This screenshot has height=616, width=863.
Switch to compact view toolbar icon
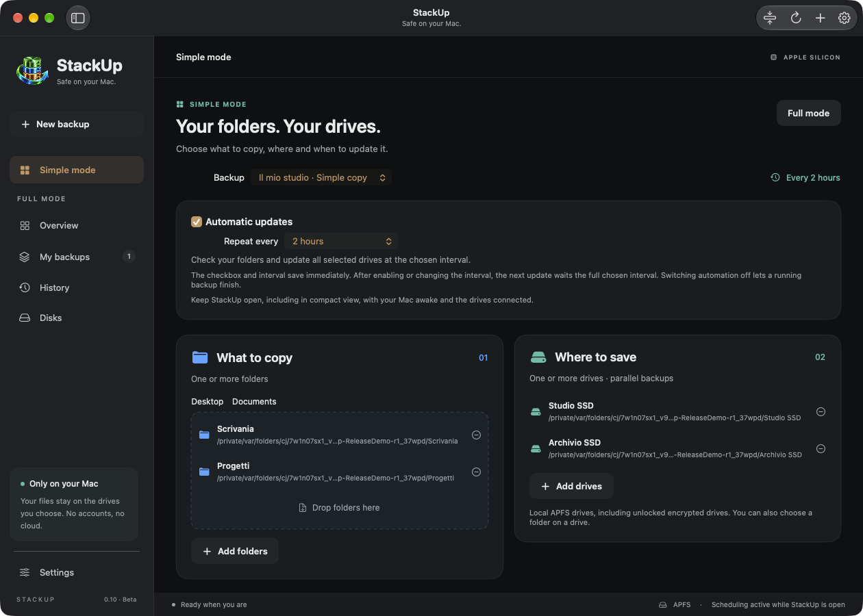(x=770, y=18)
